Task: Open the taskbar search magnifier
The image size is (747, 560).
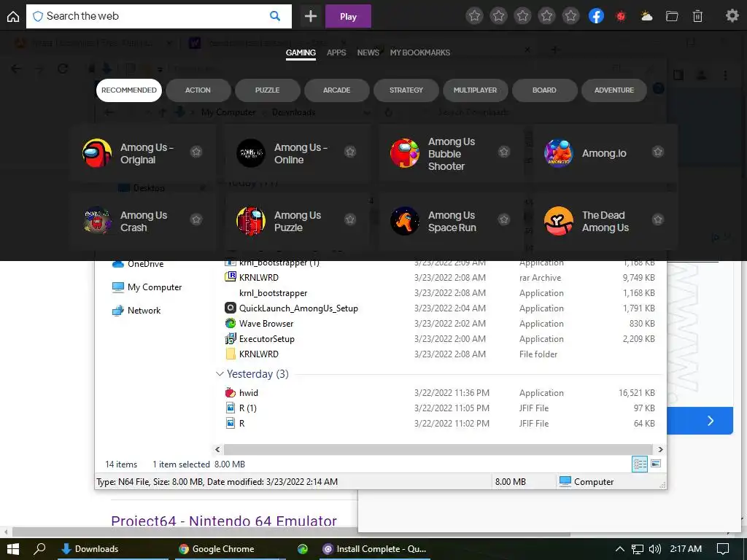Action: pyautogui.click(x=39, y=549)
